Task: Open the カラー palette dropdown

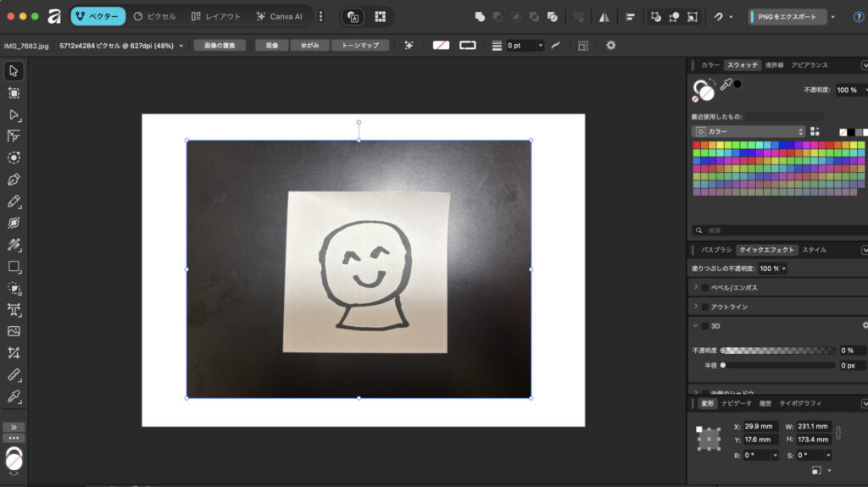Action: 748,131
